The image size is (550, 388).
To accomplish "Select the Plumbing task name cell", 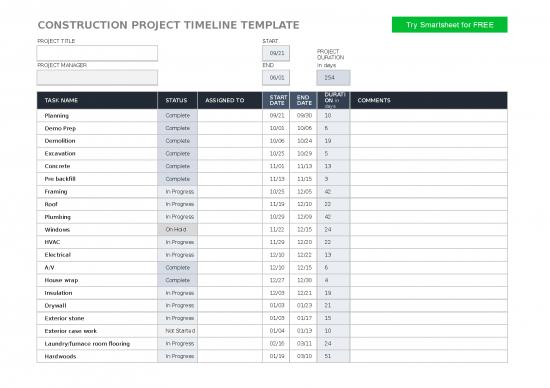I will coord(97,217).
